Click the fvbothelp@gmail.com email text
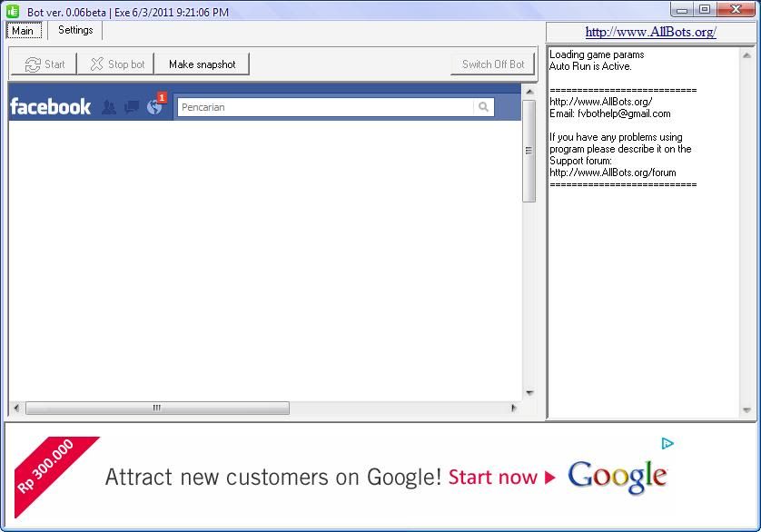This screenshot has width=761, height=532. (x=624, y=113)
